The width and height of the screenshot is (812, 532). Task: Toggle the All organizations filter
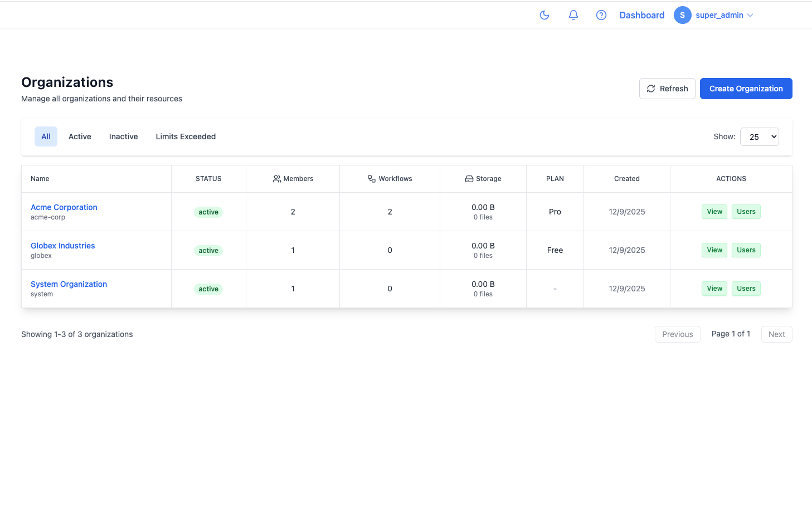[x=46, y=136]
